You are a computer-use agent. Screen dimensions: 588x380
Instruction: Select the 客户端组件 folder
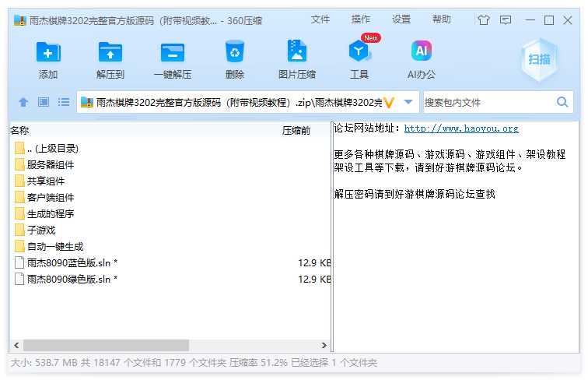click(x=51, y=198)
